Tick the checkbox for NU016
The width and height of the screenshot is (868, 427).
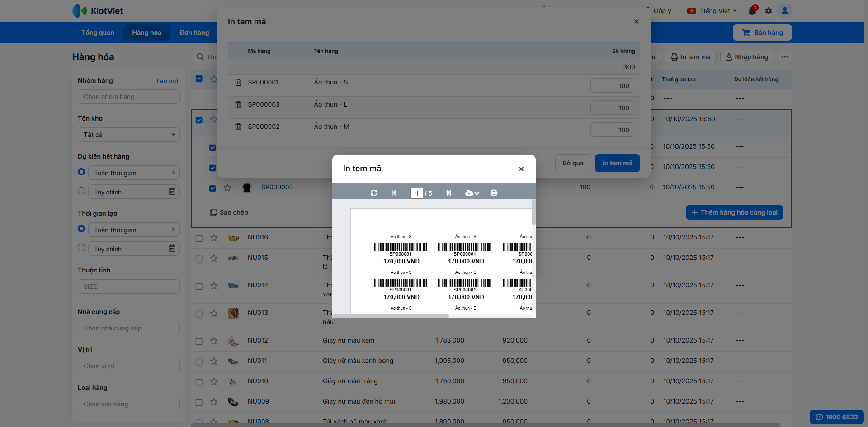199,238
